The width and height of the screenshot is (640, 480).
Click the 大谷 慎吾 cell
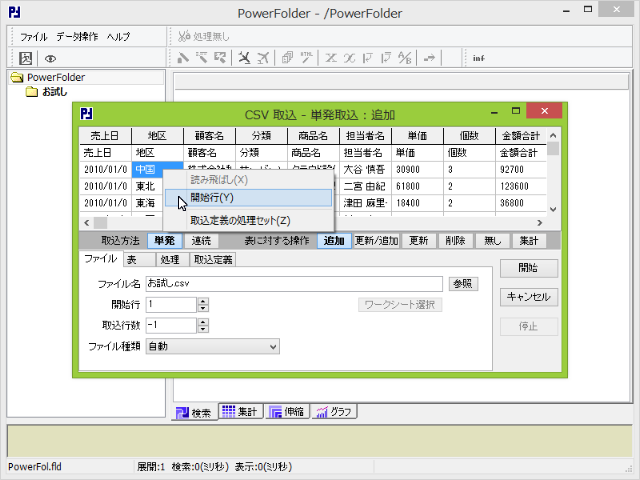pyautogui.click(x=365, y=169)
